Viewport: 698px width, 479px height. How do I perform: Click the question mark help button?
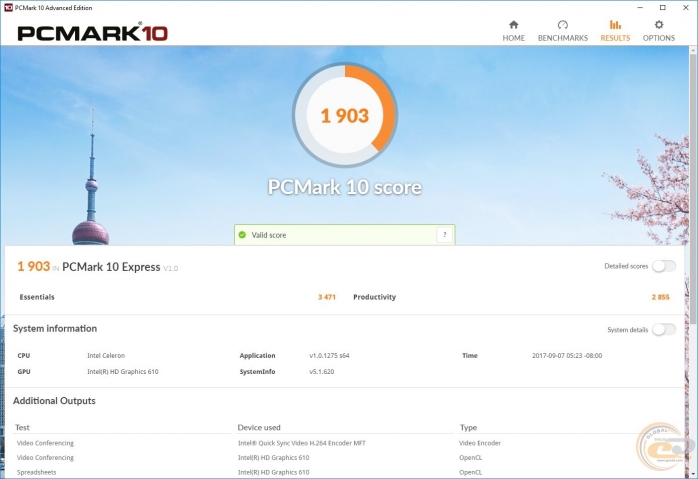coord(444,235)
